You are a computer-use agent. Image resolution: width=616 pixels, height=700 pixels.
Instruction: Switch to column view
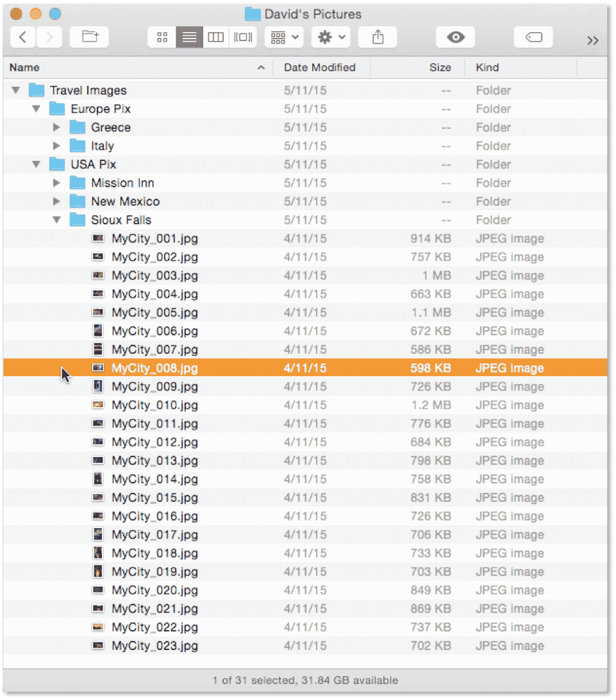215,37
